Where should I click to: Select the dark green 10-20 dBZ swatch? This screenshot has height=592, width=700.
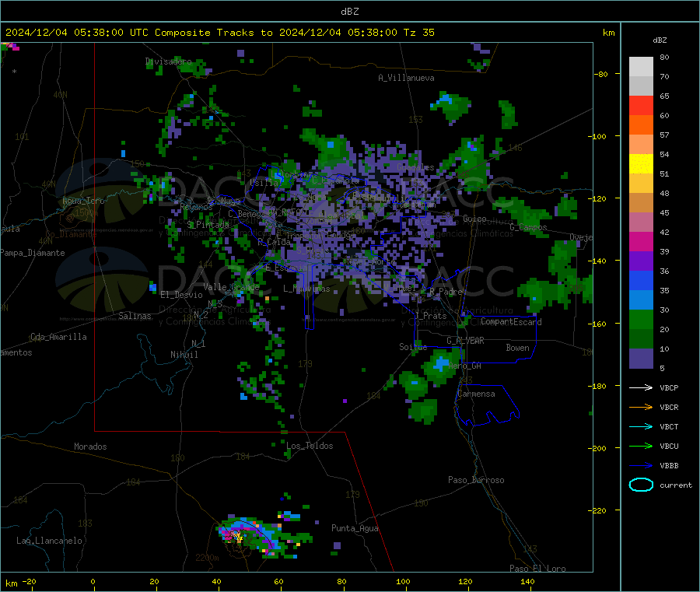pyautogui.click(x=641, y=338)
